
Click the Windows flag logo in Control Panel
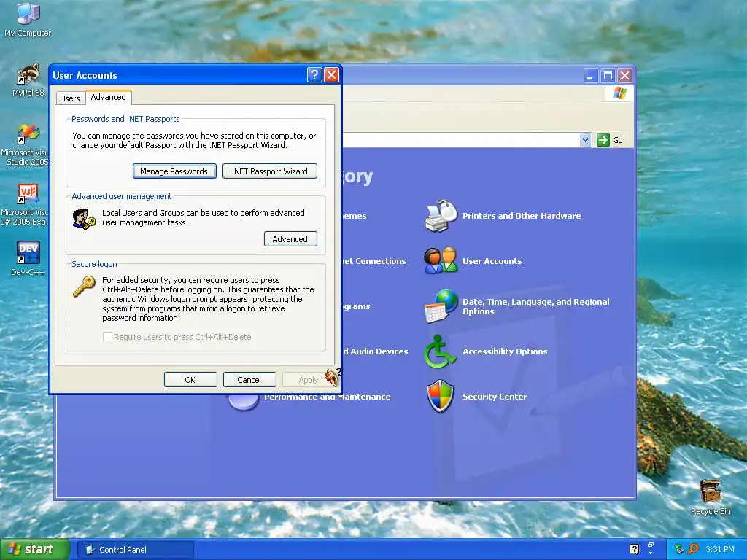tap(619, 93)
